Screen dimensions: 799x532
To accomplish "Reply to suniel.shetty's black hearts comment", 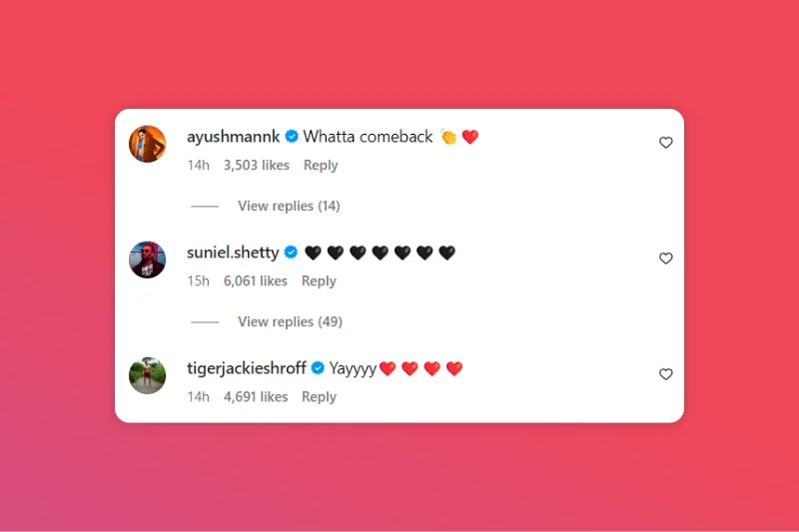I will [319, 281].
